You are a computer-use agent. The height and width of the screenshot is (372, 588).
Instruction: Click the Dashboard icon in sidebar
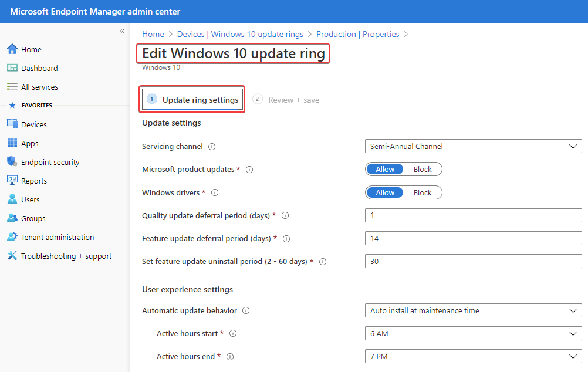(x=12, y=68)
